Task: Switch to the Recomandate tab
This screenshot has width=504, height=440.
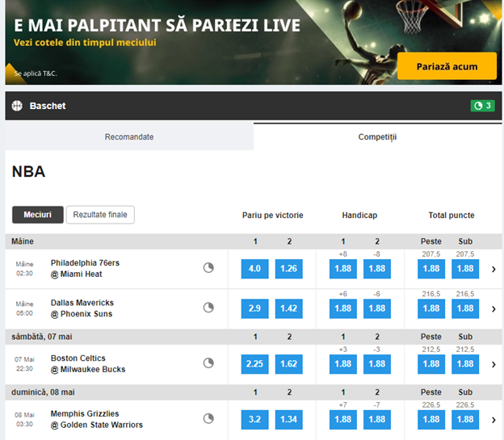Action: pos(129,137)
